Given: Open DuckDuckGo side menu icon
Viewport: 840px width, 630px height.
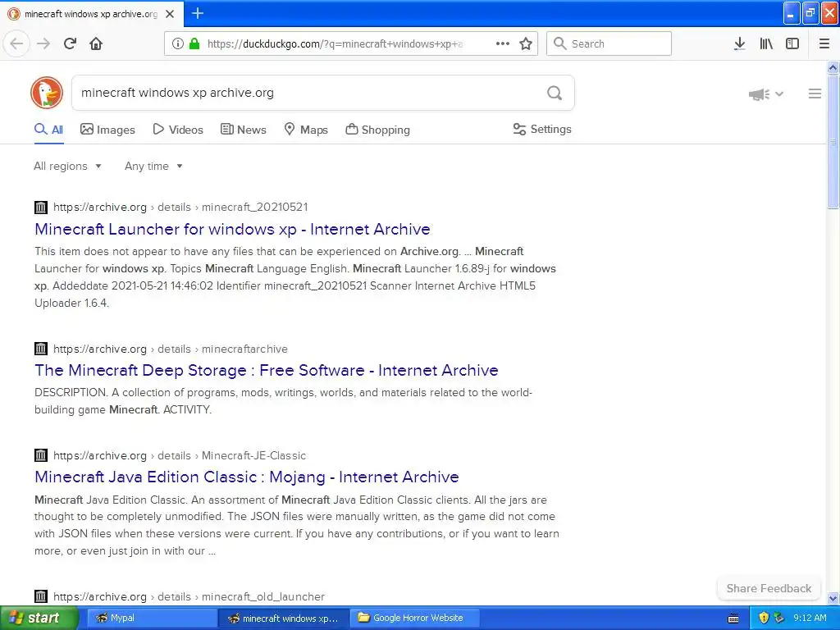Looking at the screenshot, I should (x=815, y=94).
